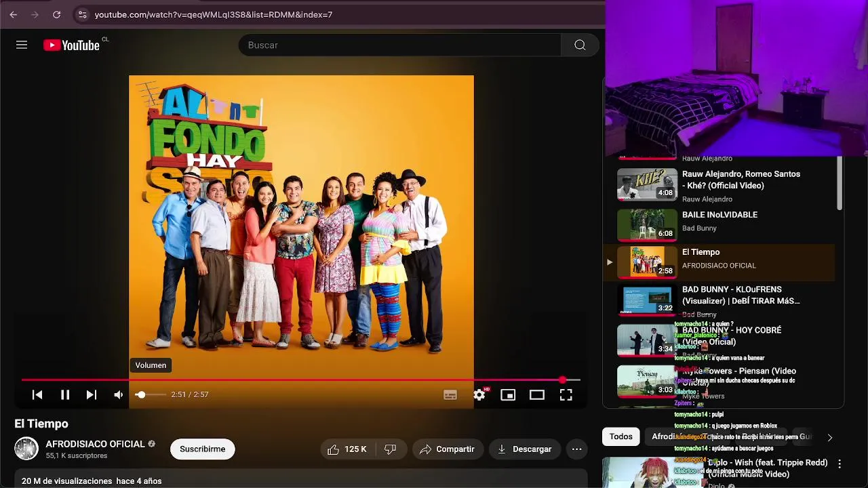Screen dimensions: 868x488
Task: Skip to previous video in playlist
Action: (37, 394)
